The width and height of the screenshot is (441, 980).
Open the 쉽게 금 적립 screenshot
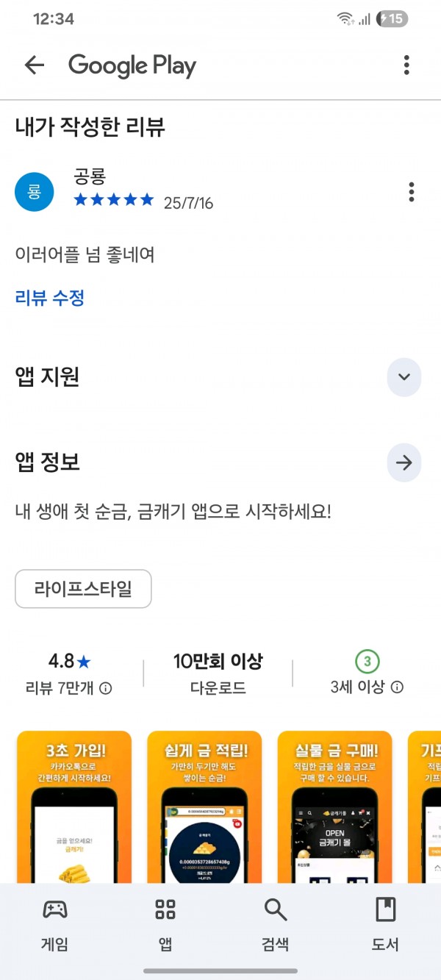point(204,806)
